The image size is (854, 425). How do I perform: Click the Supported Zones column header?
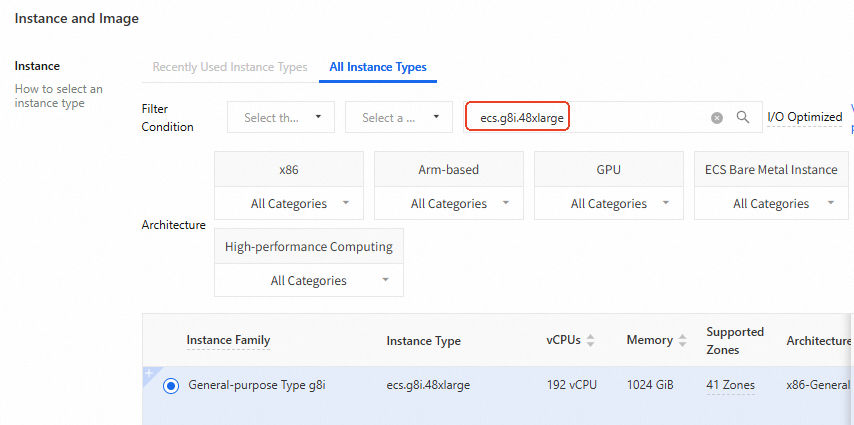coord(734,340)
